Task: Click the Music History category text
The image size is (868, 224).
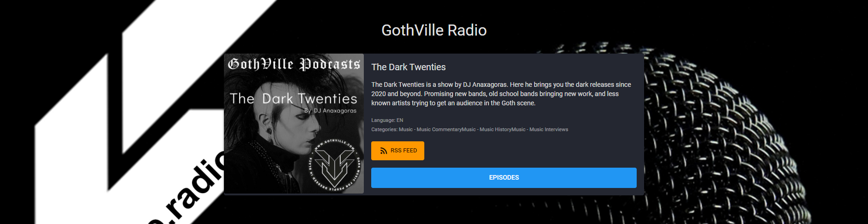Action: pyautogui.click(x=495, y=130)
